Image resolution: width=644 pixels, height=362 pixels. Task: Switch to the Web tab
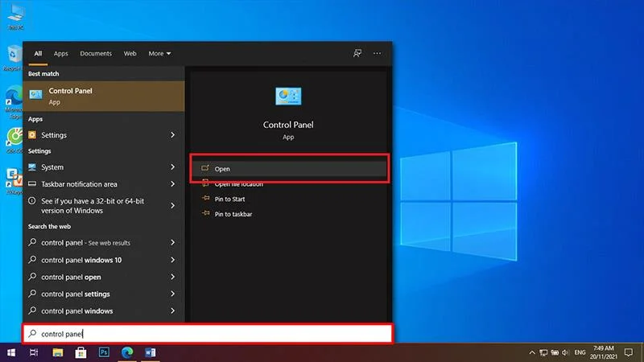tap(130, 53)
